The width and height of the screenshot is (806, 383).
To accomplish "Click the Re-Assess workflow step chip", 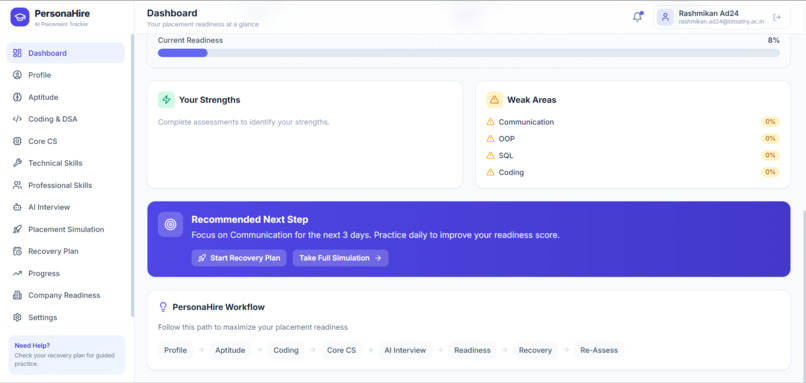I will (x=599, y=350).
